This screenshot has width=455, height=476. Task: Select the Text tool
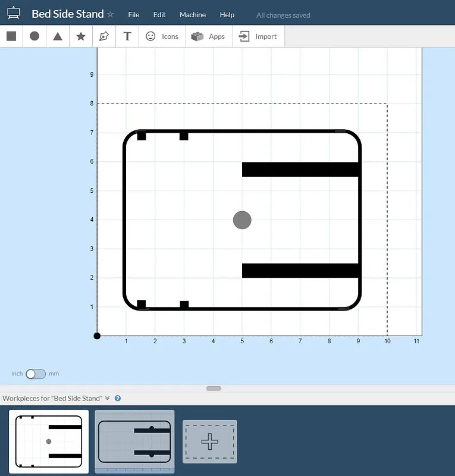(x=127, y=36)
